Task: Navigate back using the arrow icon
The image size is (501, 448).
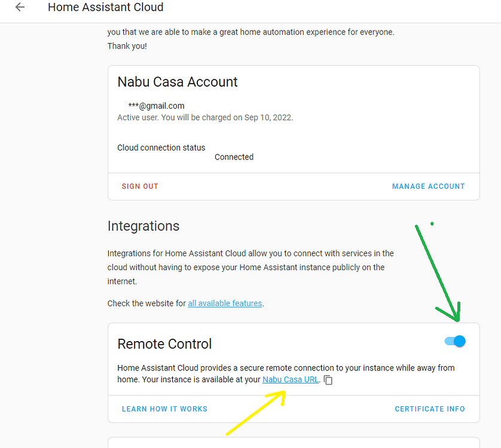Action: click(x=19, y=7)
